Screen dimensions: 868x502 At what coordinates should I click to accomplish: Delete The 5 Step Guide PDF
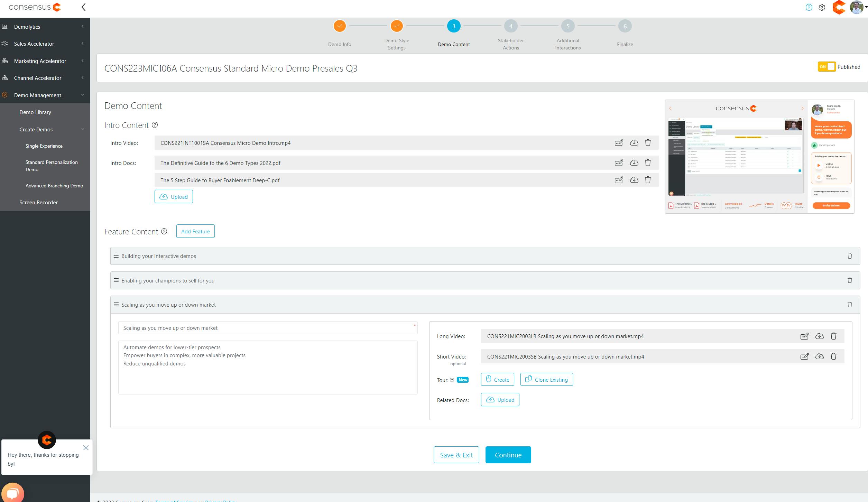tap(648, 180)
